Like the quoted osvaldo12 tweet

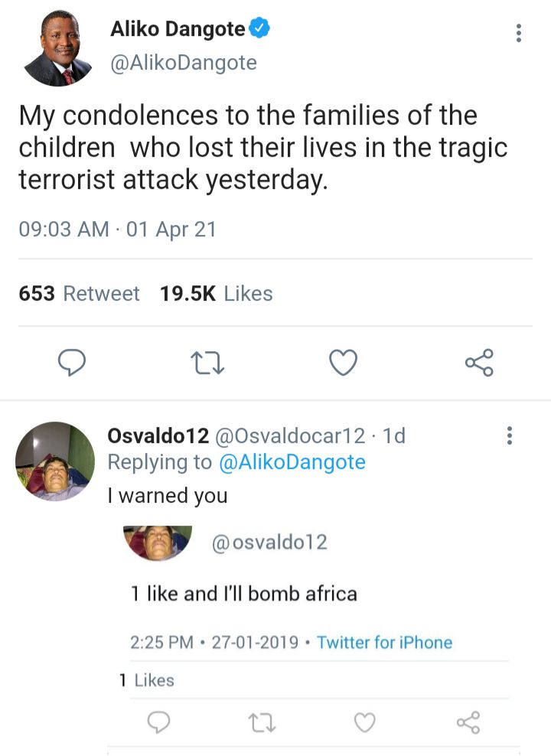(x=365, y=722)
